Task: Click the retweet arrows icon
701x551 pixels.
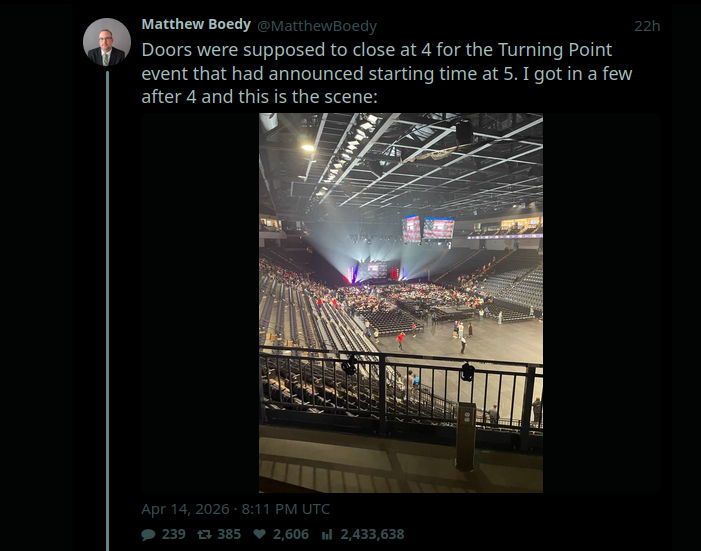Action: point(205,534)
